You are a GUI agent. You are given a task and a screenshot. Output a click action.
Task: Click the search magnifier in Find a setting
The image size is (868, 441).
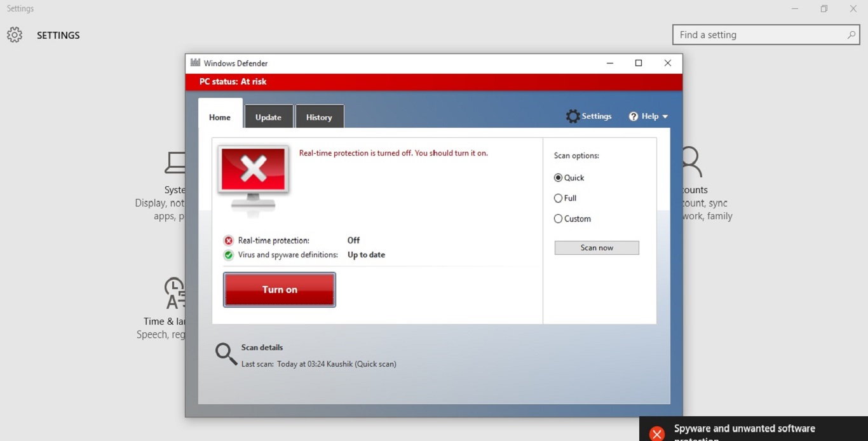point(851,35)
